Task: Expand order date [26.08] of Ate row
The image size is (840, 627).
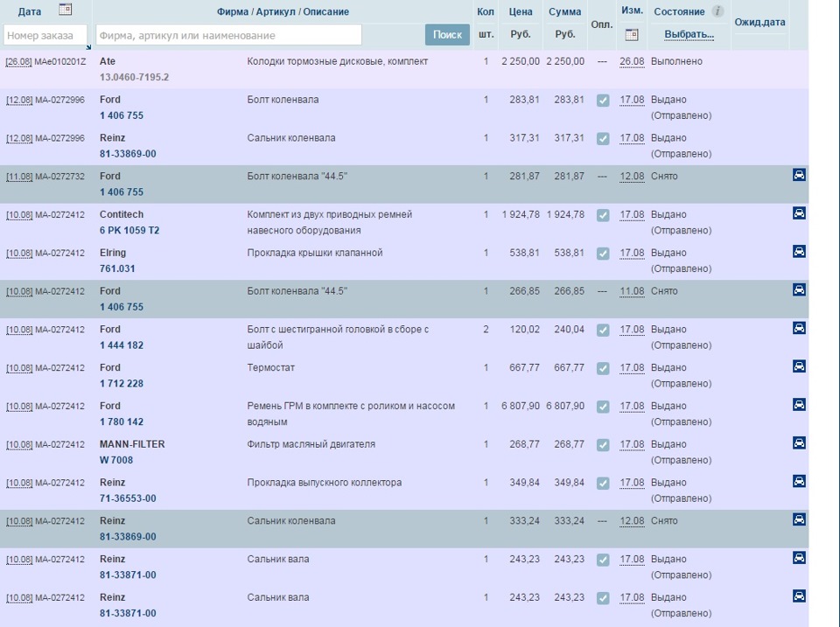Action: coord(19,62)
